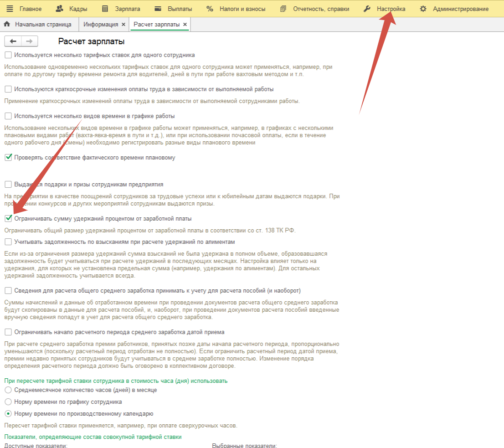The image size is (504, 448).
Task: Click the Выплаты wallet icon
Action: point(158,9)
